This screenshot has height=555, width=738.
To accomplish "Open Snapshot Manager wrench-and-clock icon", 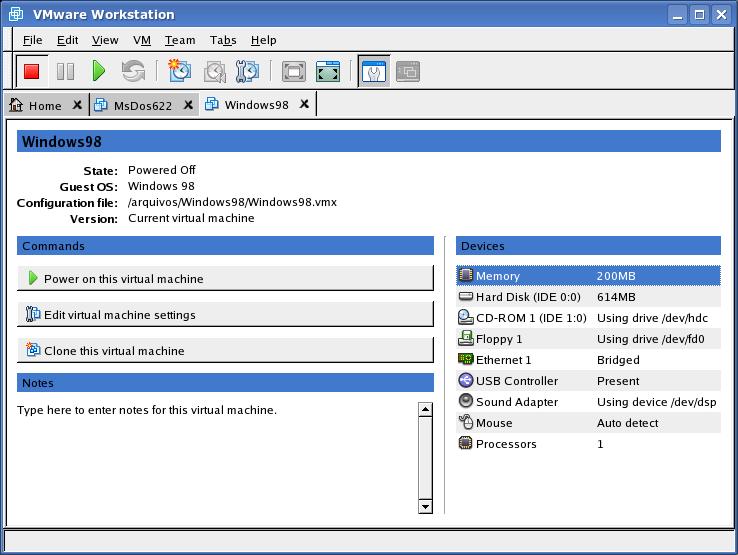I will click(x=247, y=72).
